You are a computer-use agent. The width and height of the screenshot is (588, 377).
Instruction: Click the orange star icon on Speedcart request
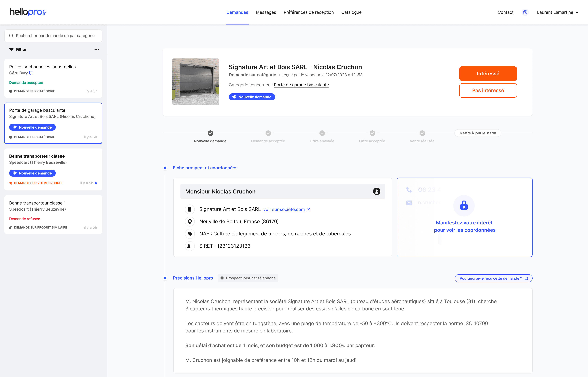click(x=11, y=183)
